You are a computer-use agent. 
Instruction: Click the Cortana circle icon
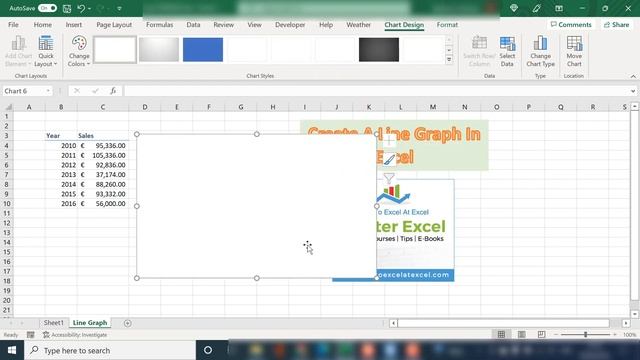[x=208, y=350]
